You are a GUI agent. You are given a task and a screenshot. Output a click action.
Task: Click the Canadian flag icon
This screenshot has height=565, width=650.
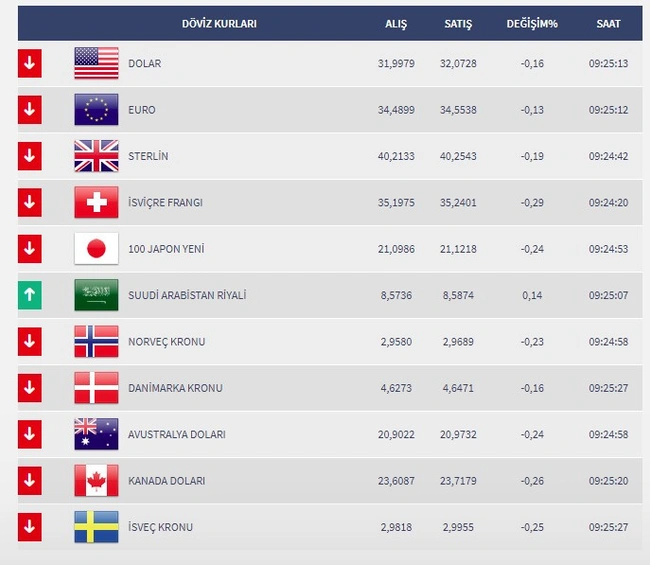click(x=96, y=481)
